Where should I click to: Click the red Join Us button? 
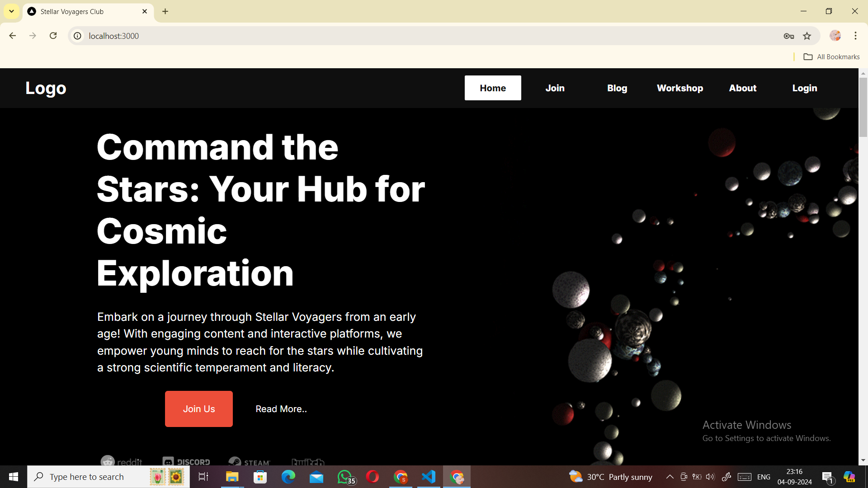199,409
